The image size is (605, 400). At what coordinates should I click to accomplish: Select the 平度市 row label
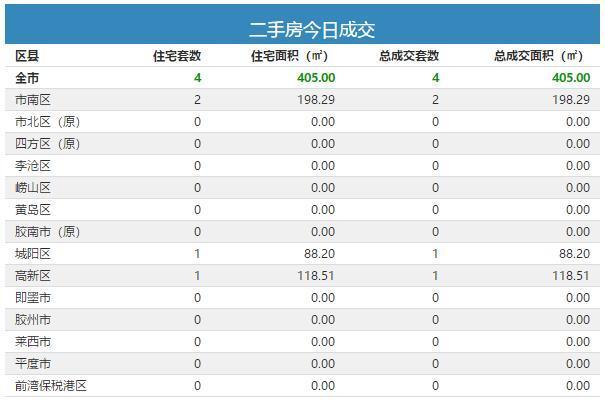(x=33, y=364)
